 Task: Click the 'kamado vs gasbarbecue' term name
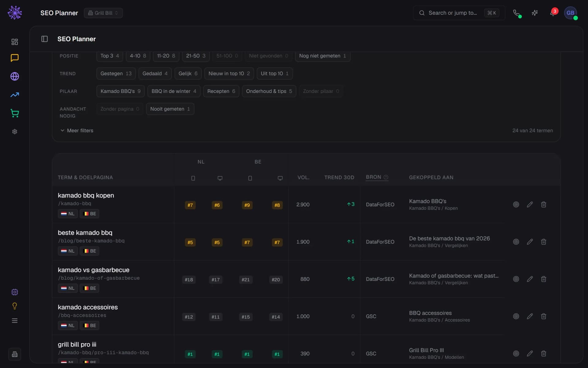[93, 270]
